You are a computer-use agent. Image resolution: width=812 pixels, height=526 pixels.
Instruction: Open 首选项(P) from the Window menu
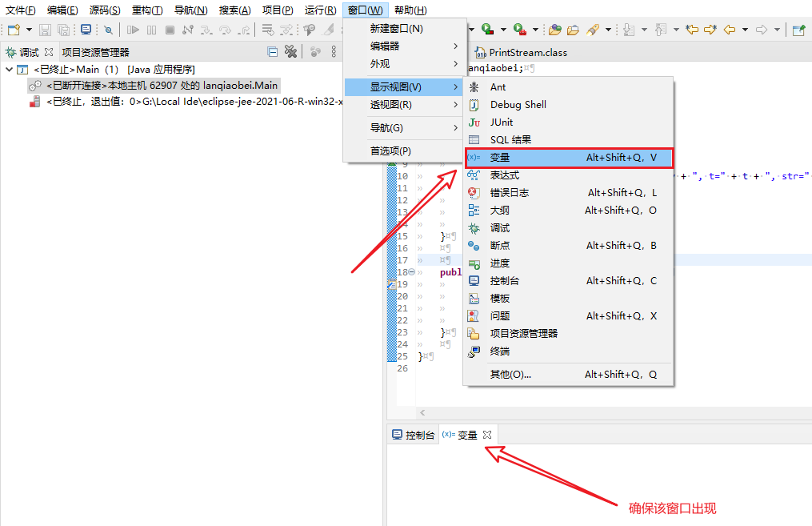tap(390, 151)
